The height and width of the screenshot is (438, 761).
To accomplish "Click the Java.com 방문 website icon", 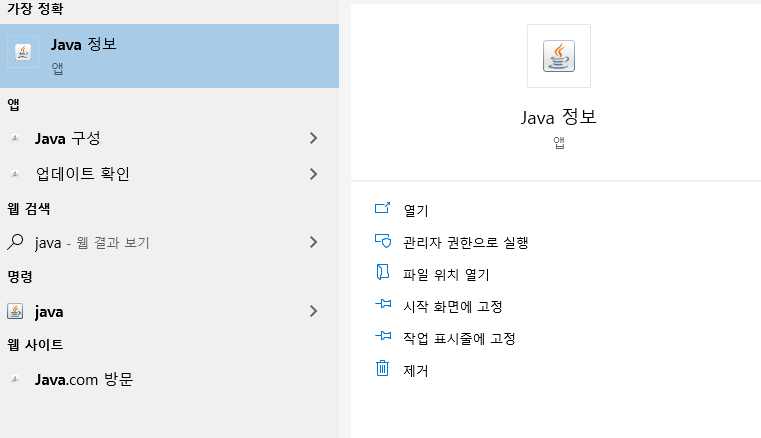I will pyautogui.click(x=15, y=379).
